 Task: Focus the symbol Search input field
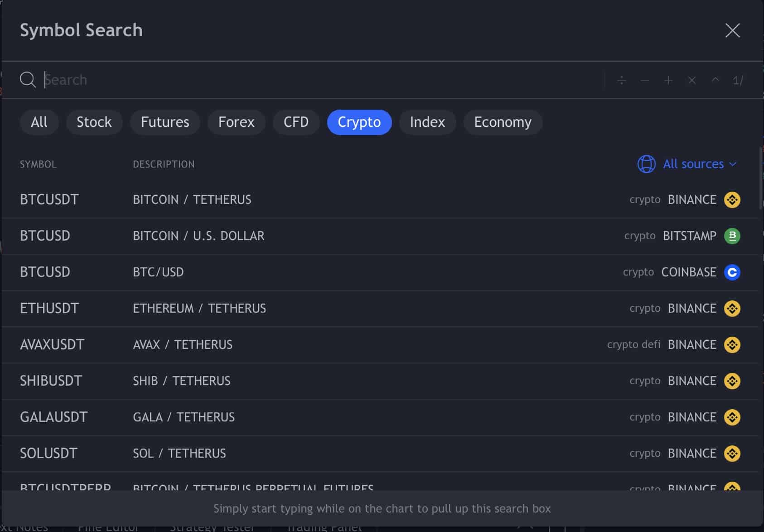pos(324,80)
